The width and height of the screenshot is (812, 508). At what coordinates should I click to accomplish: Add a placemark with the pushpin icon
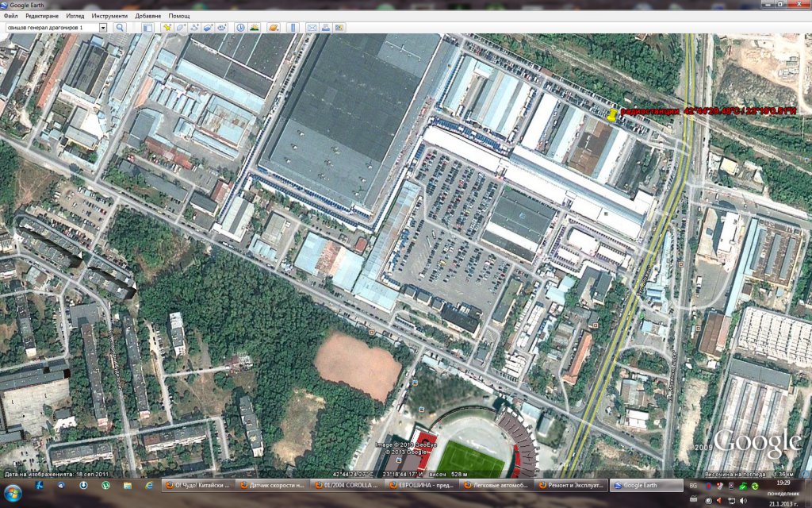click(167, 28)
